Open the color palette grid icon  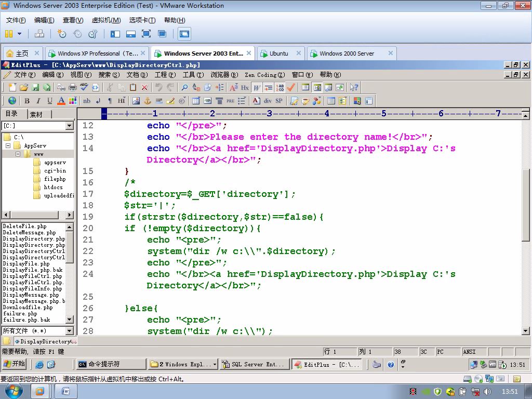73,101
